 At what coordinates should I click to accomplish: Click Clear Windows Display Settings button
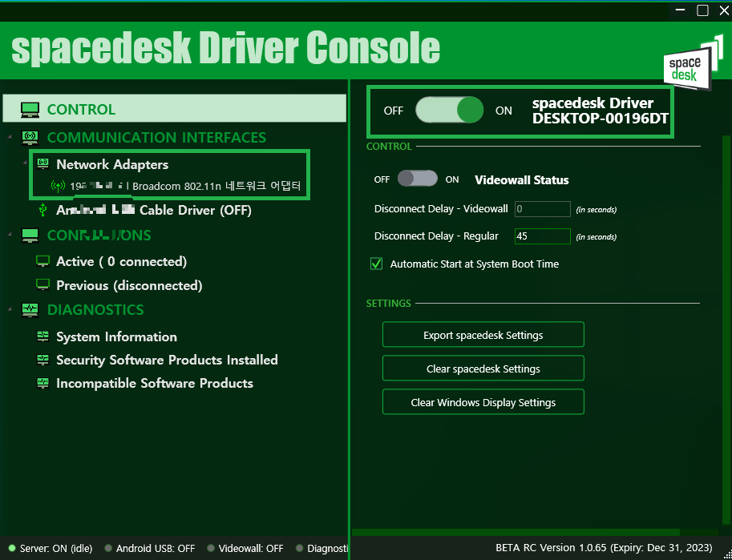(x=483, y=402)
